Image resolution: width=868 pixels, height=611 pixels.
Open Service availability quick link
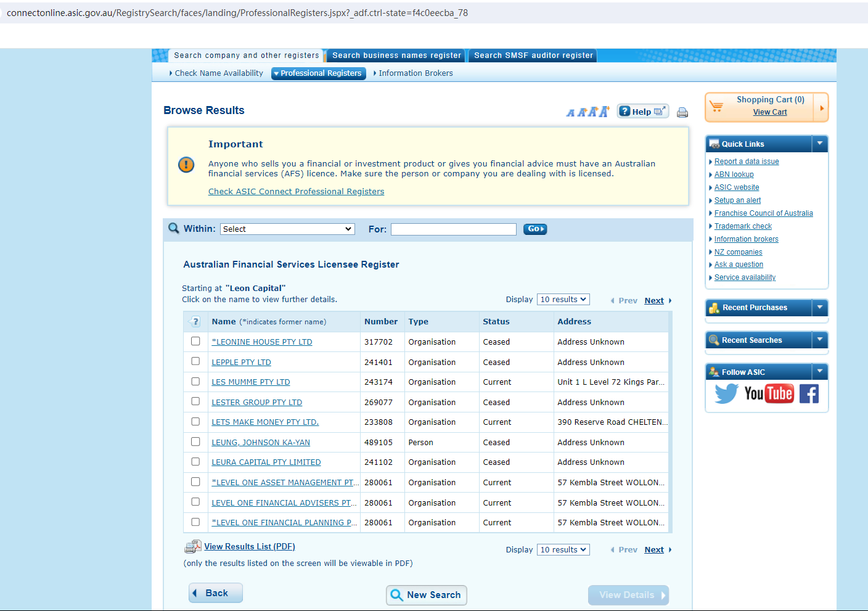(x=745, y=277)
